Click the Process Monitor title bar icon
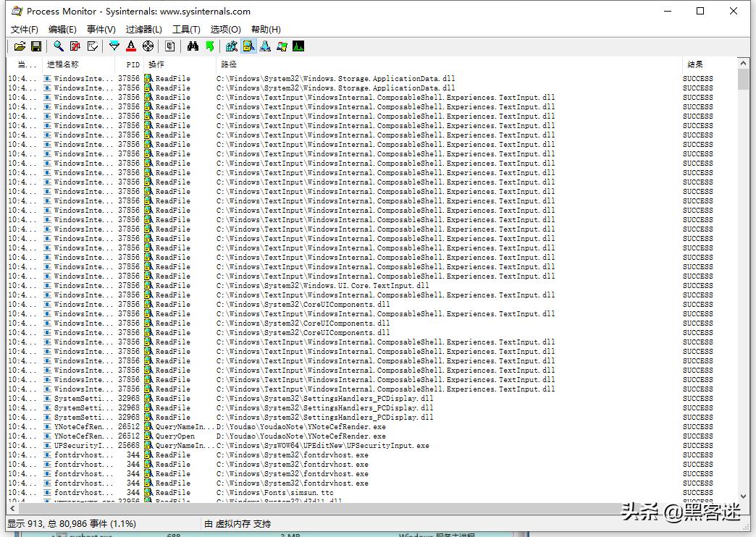The width and height of the screenshot is (756, 537). [17, 11]
